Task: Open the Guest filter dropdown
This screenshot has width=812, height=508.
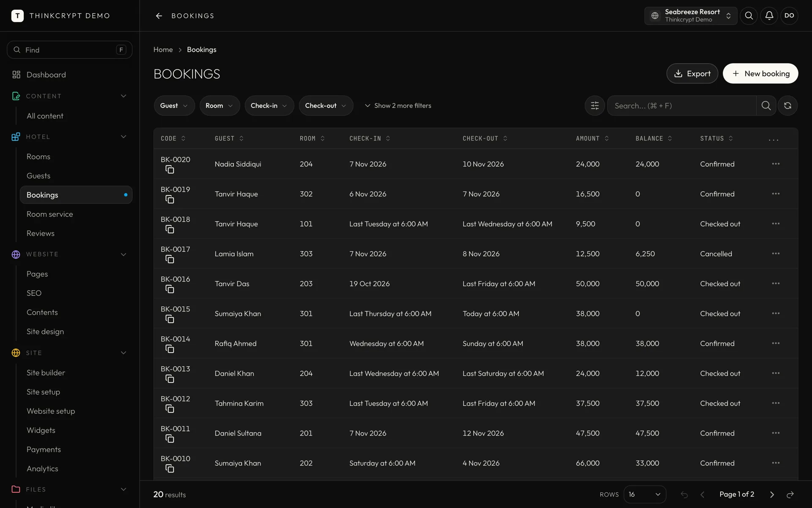Action: click(x=174, y=105)
